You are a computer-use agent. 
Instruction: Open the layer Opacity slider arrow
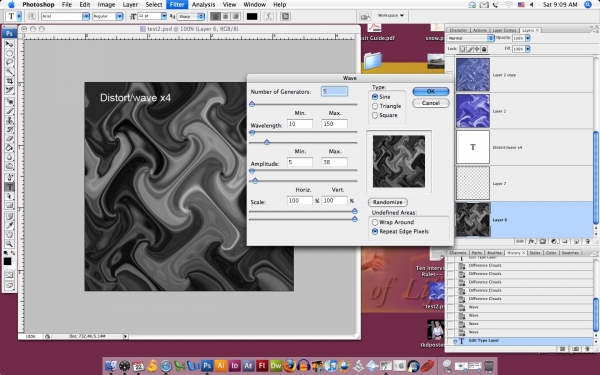(x=528, y=38)
